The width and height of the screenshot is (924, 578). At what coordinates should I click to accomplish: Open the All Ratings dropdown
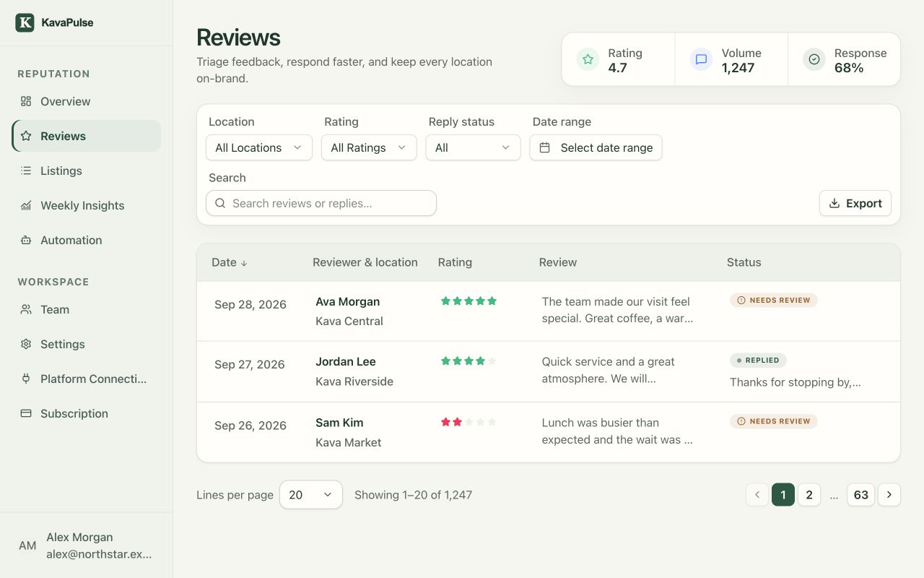(x=369, y=147)
